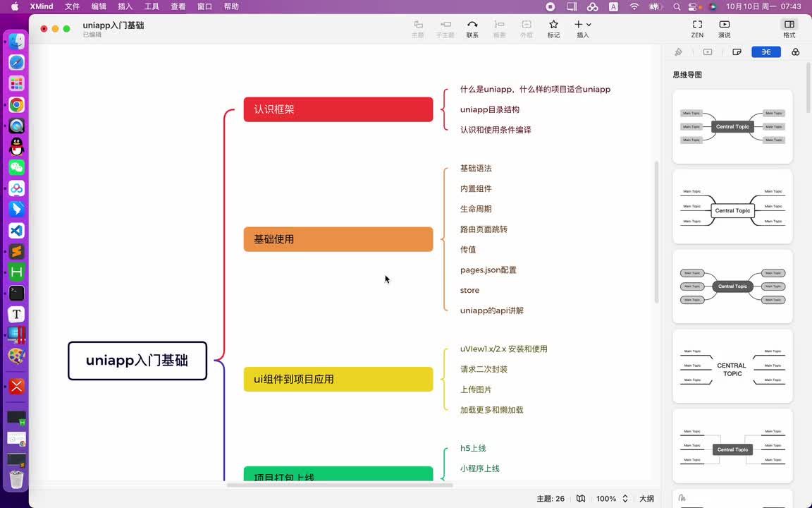Open the 标记 star marker tool
Screen dimensions: 812x508
click(553, 28)
